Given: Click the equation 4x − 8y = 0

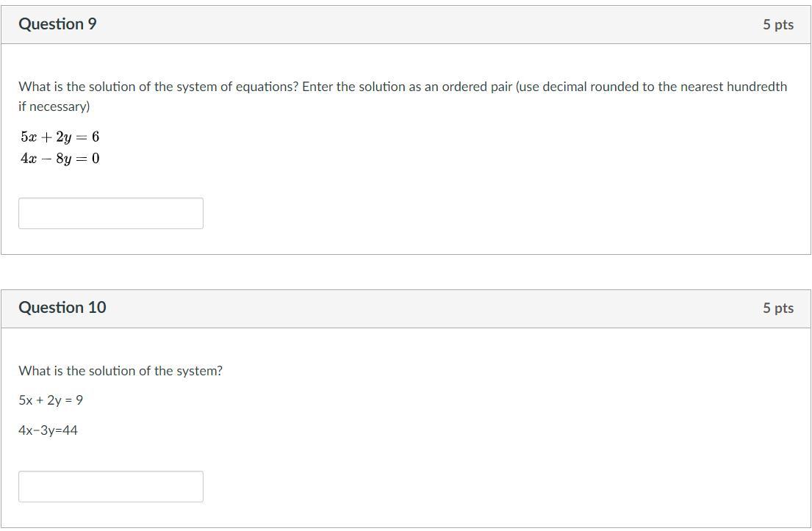Looking at the screenshot, I should [60, 159].
